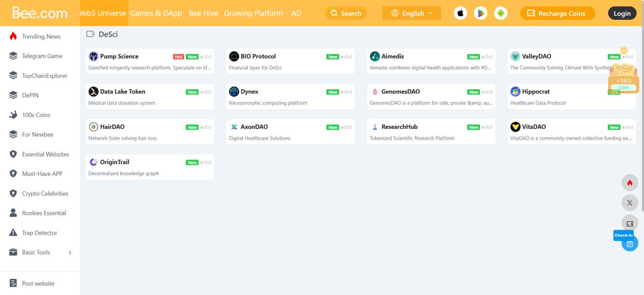Click the floating wallet icon button
The image size is (644, 295).
coord(630,223)
